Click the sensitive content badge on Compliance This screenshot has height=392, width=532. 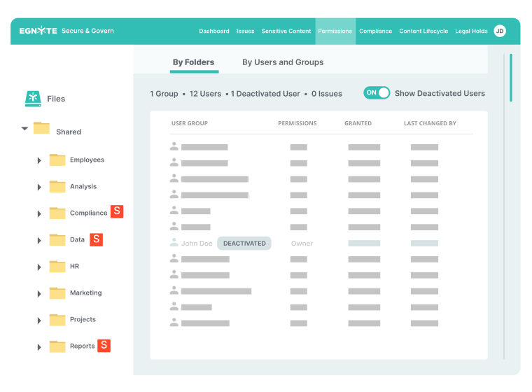click(x=117, y=212)
